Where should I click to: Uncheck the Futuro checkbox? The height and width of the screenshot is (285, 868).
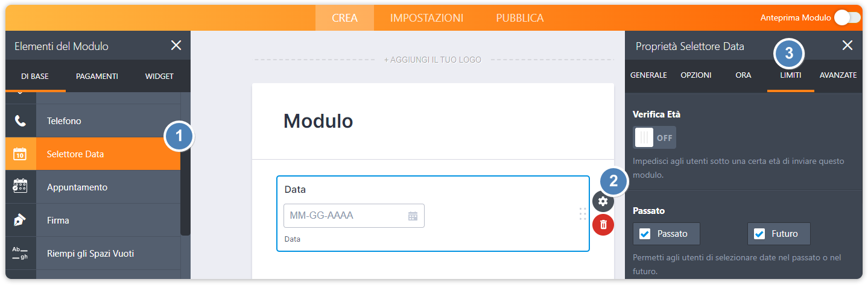tap(759, 234)
